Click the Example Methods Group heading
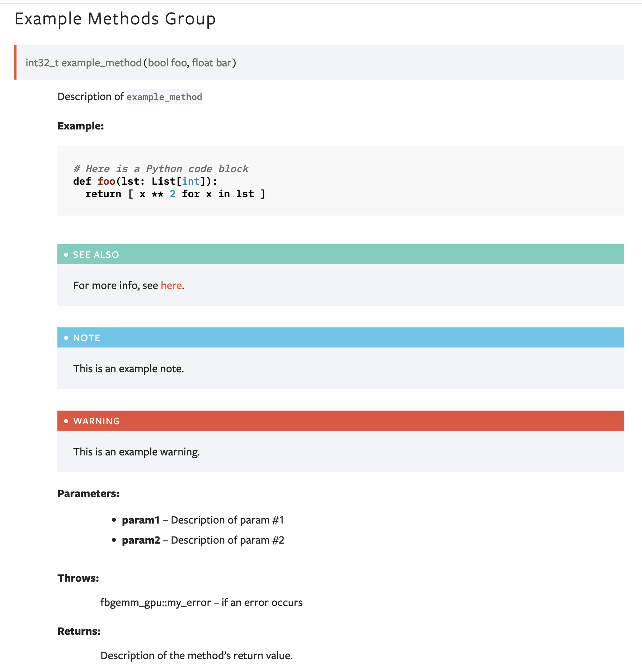This screenshot has height=672, width=642. click(x=115, y=19)
